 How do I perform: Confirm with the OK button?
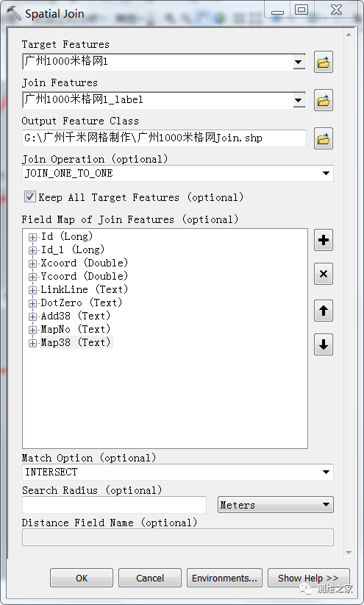point(82,578)
